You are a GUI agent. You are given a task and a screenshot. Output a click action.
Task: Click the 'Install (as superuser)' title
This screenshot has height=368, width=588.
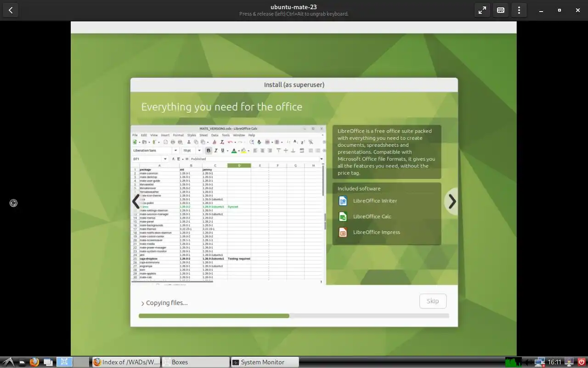click(294, 85)
